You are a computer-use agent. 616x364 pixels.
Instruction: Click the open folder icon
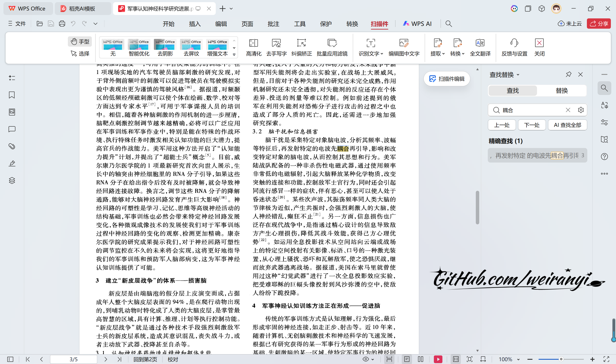[x=40, y=24]
